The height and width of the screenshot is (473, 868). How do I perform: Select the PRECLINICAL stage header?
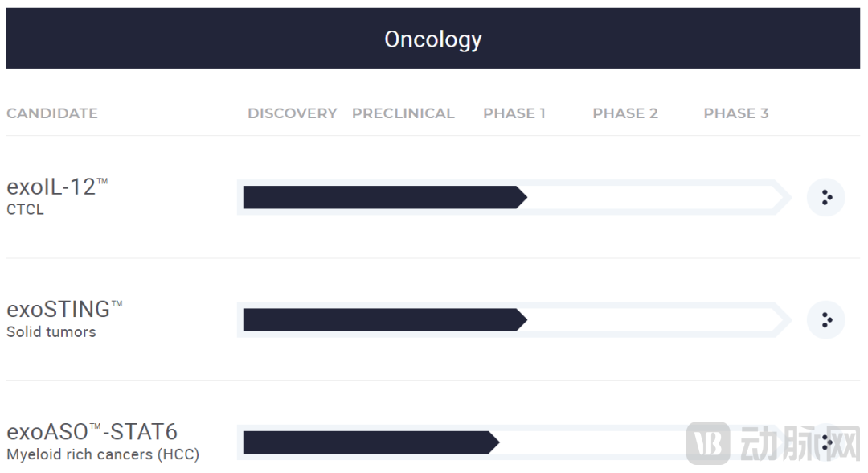click(x=403, y=113)
